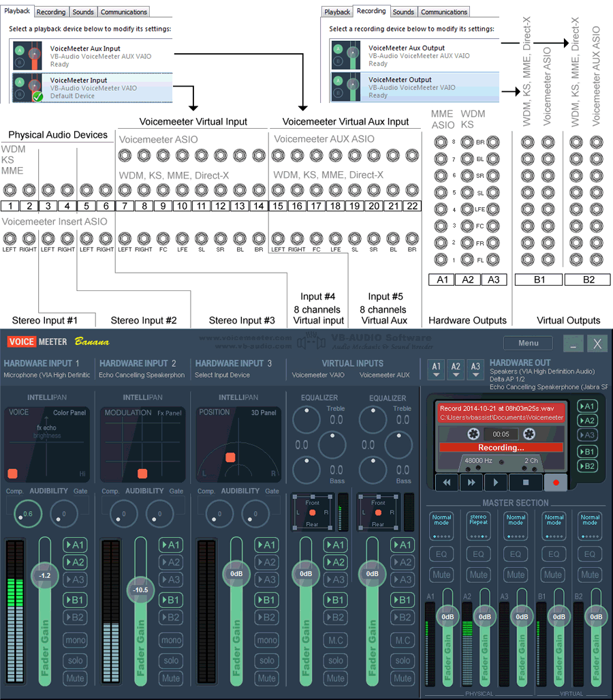Click the Treble knob of Voicemeeter VAIO equalizer
This screenshot has width=613, height=700.
(306, 420)
